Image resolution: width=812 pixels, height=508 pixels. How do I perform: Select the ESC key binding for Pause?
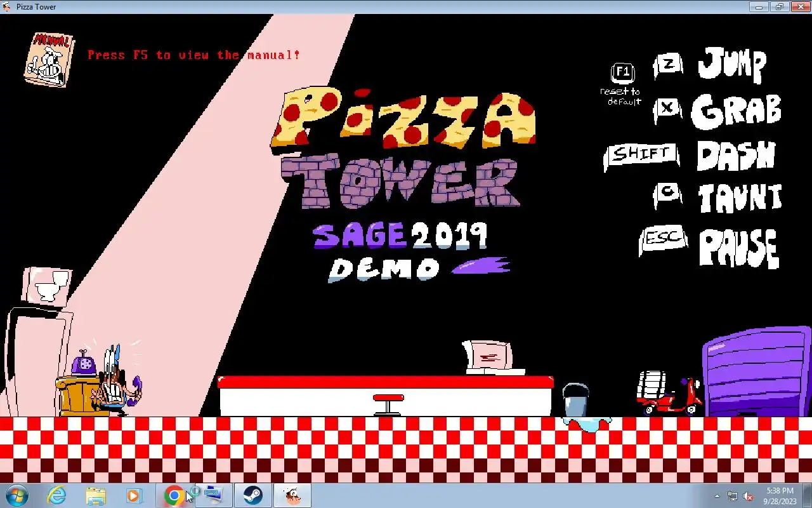point(663,239)
